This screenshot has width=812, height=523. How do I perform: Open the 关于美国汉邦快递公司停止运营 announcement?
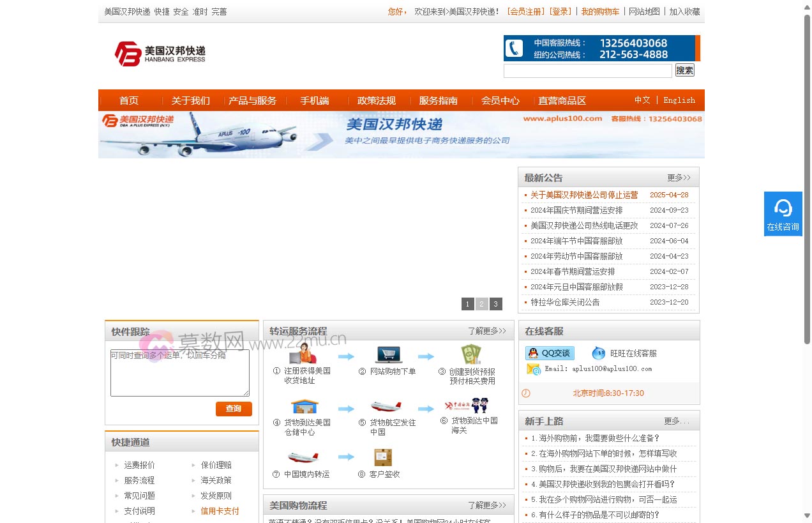(x=583, y=195)
